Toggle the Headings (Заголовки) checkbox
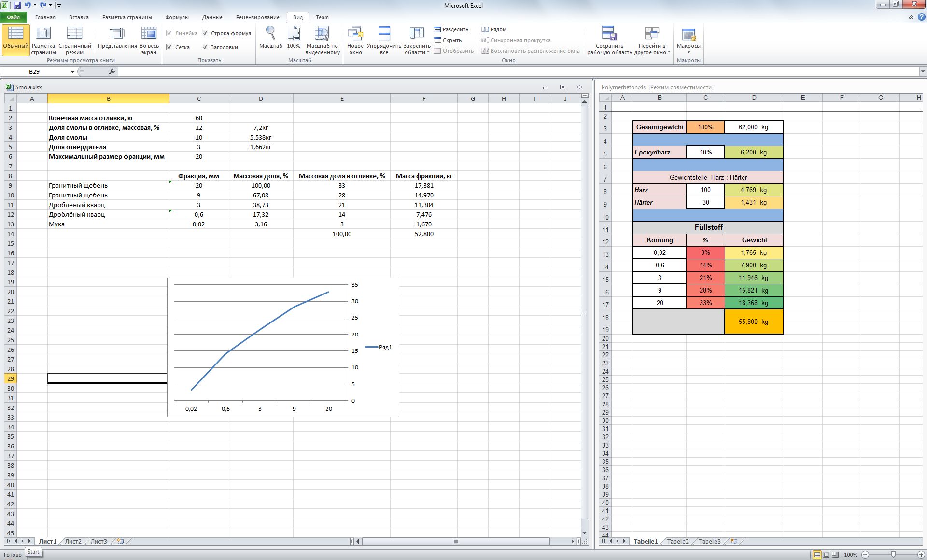 [205, 47]
